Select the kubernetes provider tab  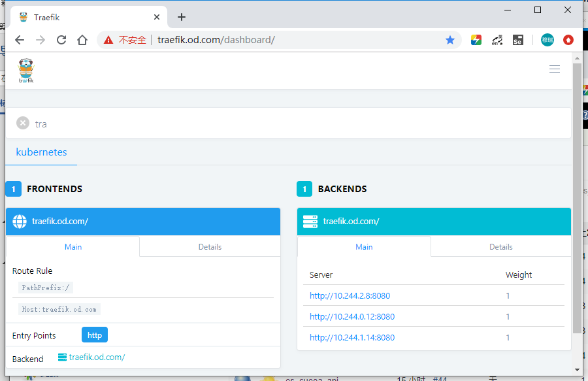click(x=41, y=152)
